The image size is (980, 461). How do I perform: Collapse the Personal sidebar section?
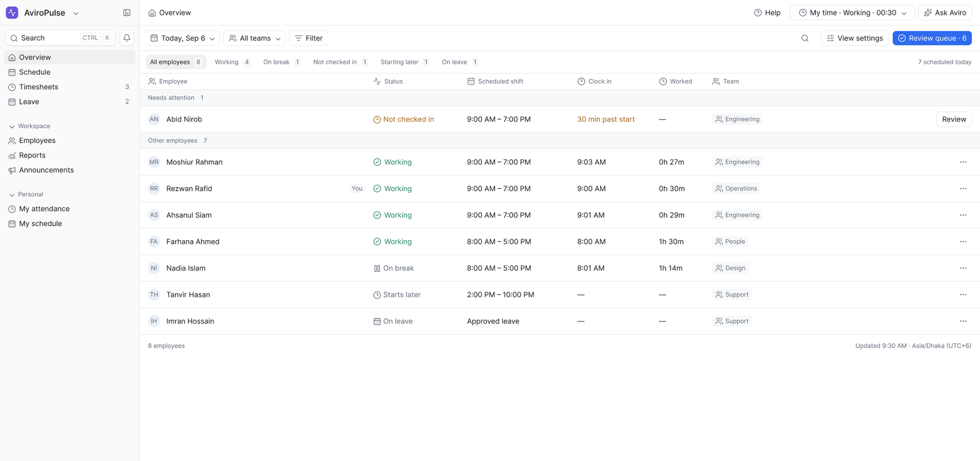[26, 194]
